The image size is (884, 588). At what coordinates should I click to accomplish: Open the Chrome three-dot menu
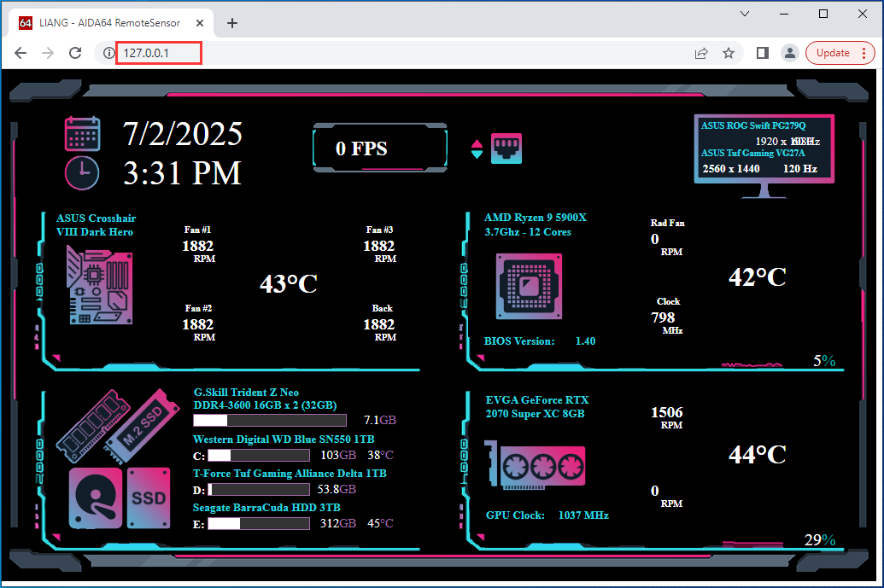864,53
